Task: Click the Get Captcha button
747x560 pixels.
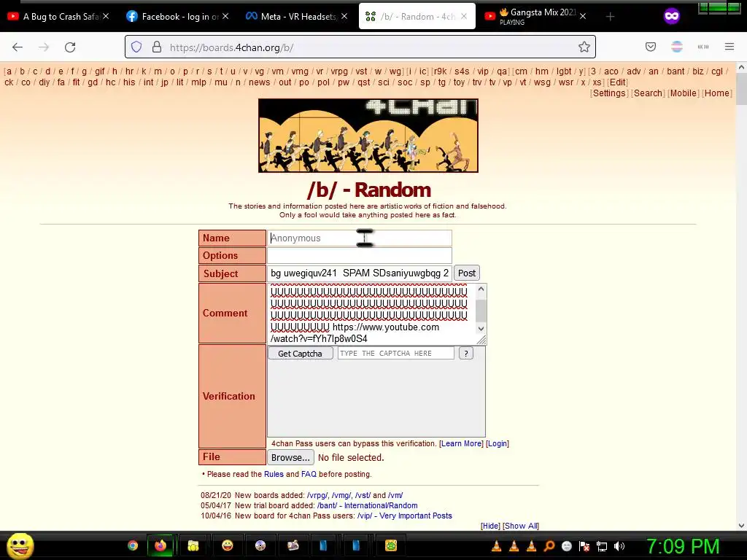Action: (300, 354)
